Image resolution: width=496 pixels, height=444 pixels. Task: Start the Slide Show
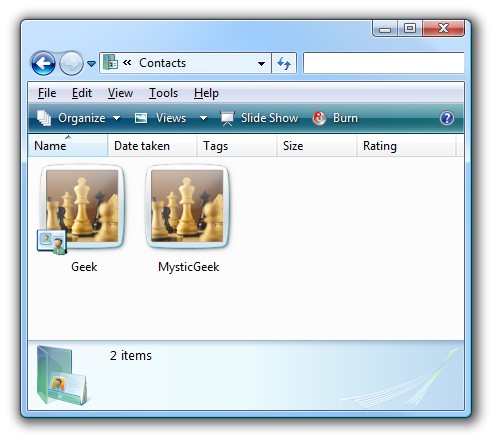(269, 118)
